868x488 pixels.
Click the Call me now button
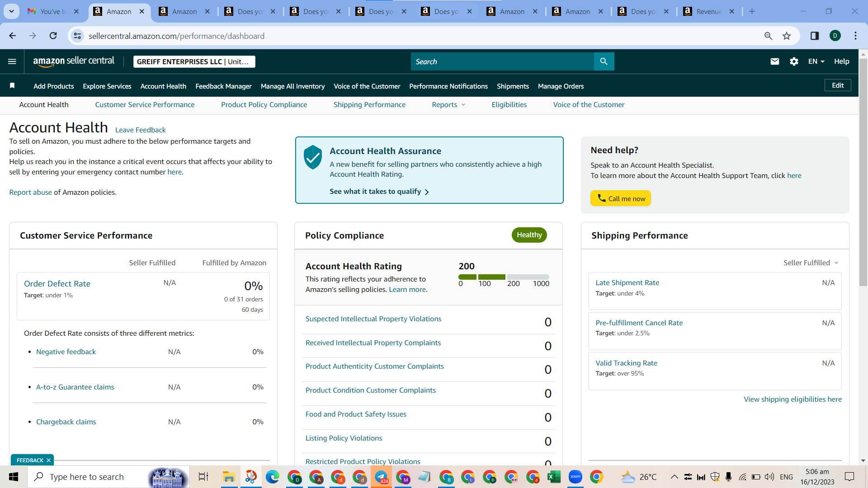point(621,198)
